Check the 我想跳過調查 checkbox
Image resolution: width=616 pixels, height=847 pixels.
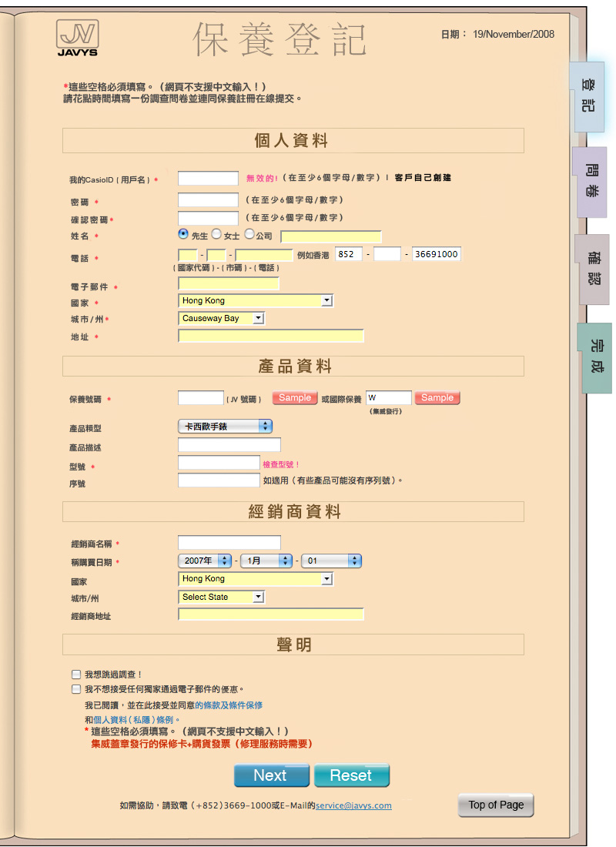(x=76, y=675)
